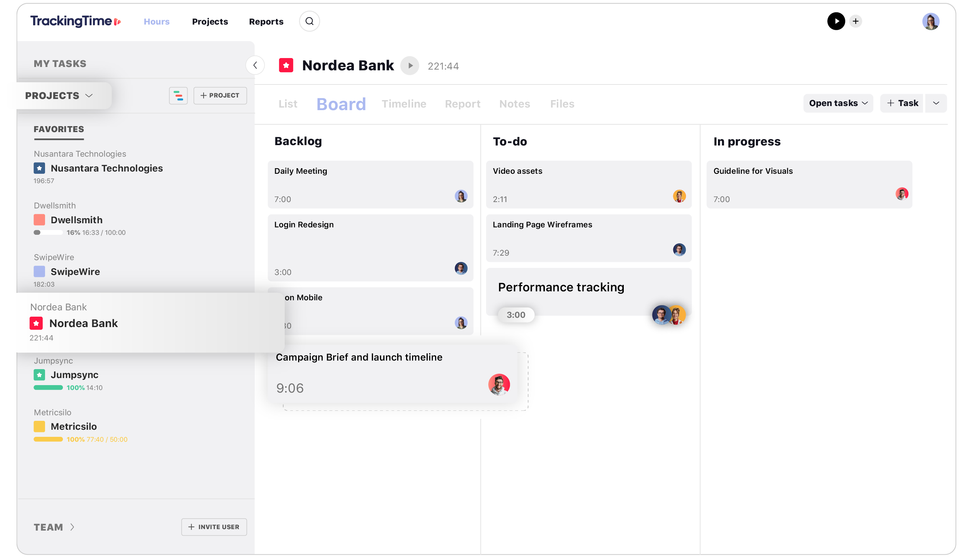Screen dimensions: 961x560
Task: Open the user profile avatar at top right
Action: [x=930, y=21]
